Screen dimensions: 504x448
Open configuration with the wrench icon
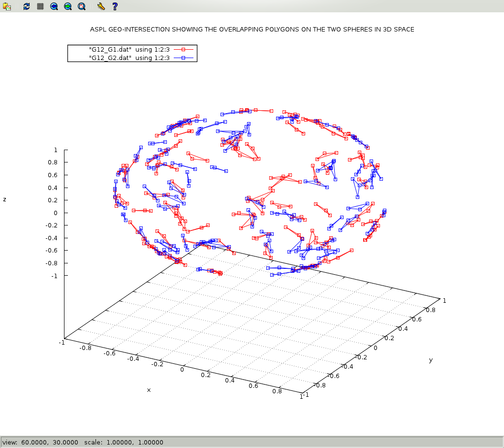point(101,6)
